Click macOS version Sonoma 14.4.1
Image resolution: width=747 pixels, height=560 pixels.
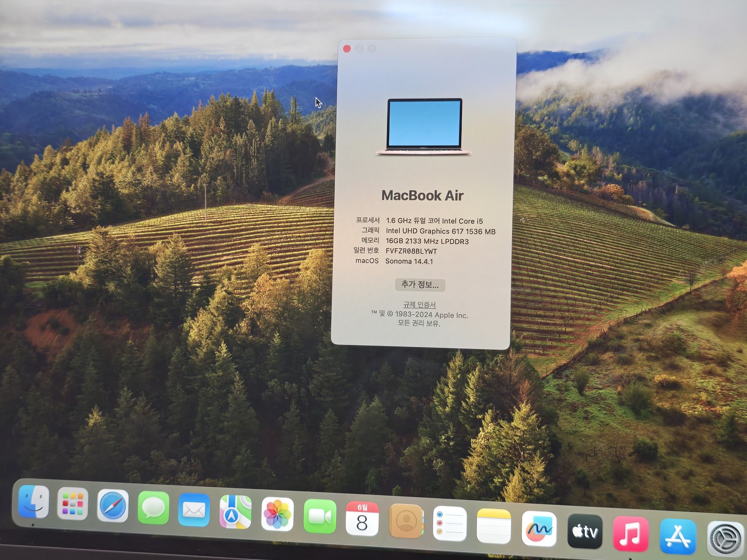pyautogui.click(x=409, y=261)
